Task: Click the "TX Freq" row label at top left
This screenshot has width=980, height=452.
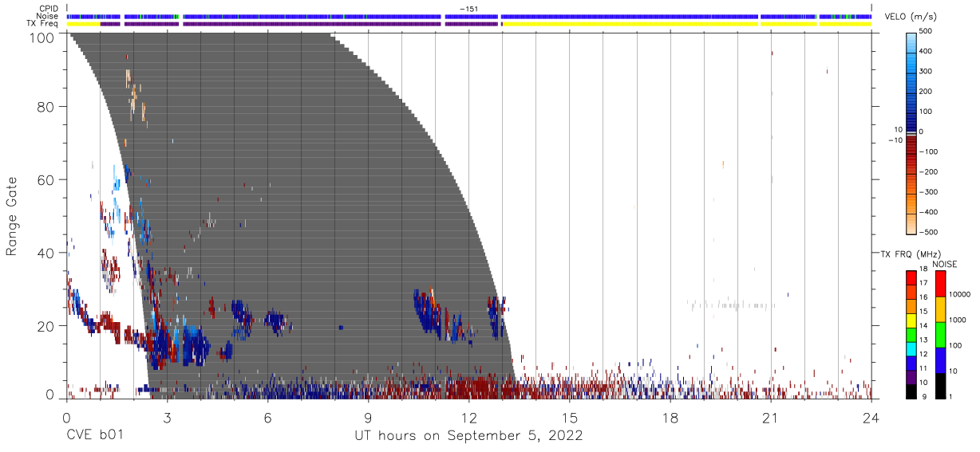Action: 43,24
